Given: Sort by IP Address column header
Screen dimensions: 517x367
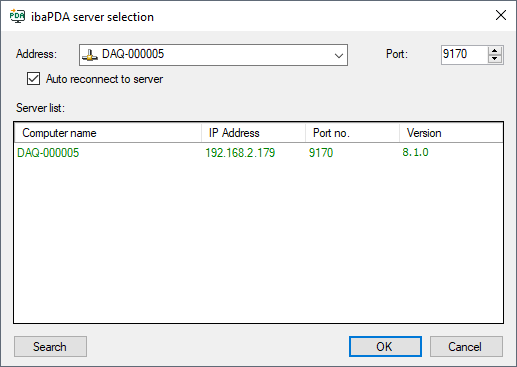Looking at the screenshot, I should tap(253, 133).
